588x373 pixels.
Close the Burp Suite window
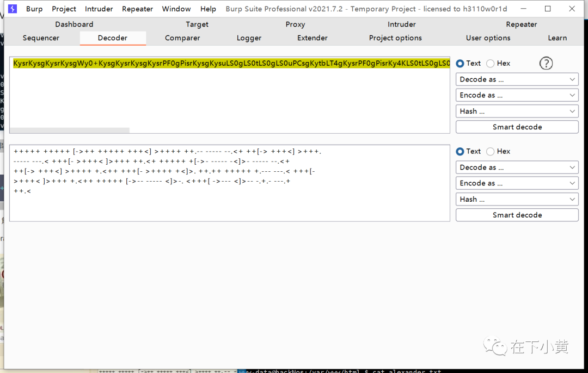click(572, 9)
